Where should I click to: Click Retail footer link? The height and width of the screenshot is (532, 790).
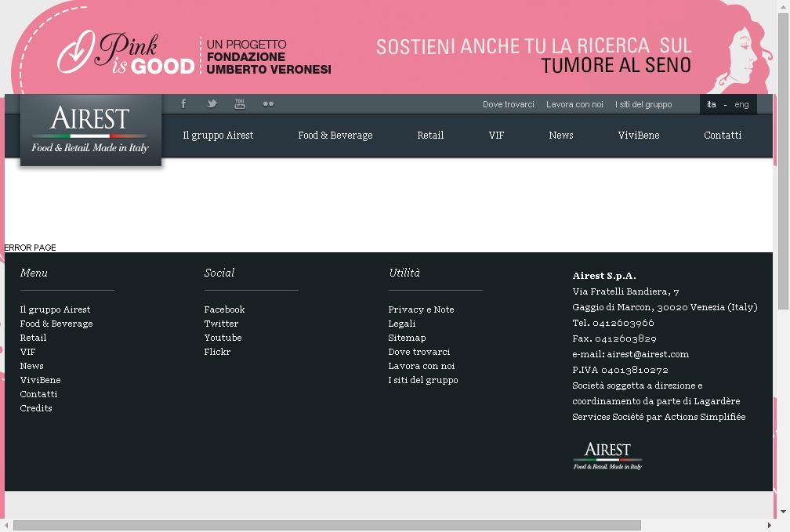click(33, 338)
